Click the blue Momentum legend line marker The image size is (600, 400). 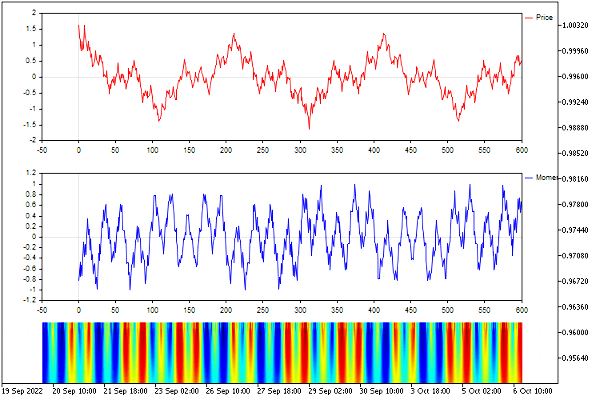528,177
